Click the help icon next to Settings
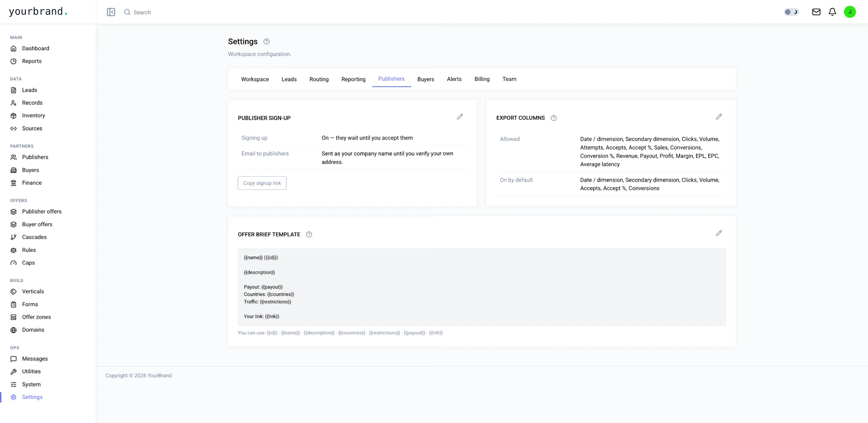 coord(266,41)
